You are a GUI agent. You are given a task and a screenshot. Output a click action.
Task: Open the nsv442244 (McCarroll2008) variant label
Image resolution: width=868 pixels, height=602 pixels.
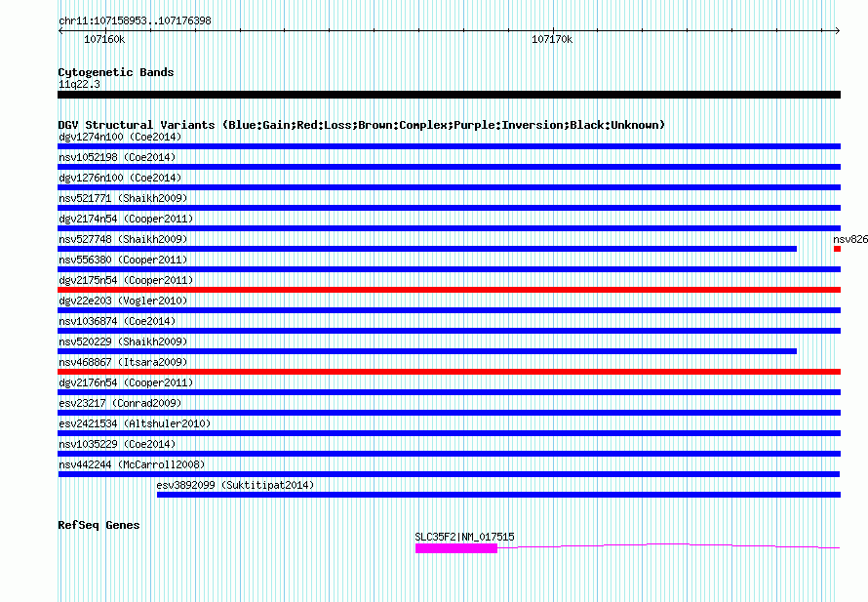pos(132,464)
